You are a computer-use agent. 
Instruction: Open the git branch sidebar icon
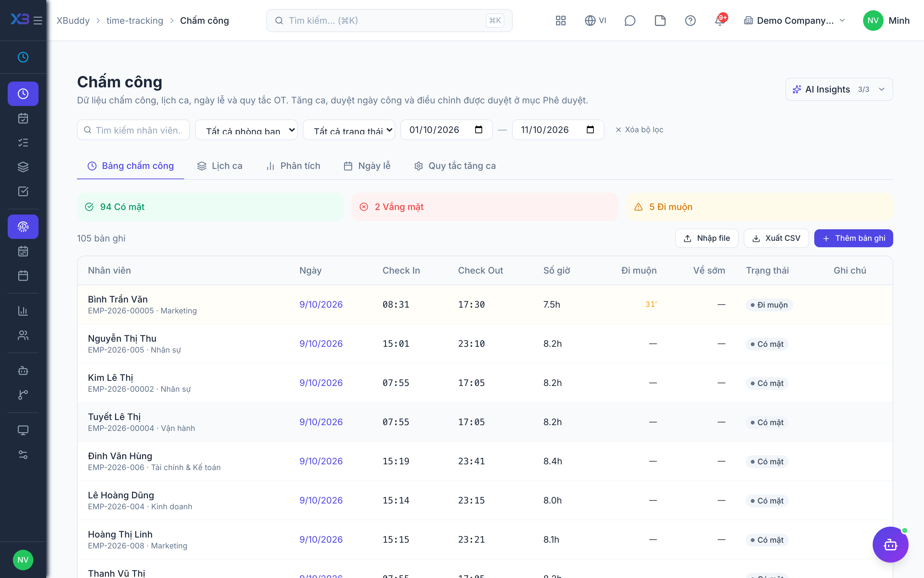tap(23, 395)
